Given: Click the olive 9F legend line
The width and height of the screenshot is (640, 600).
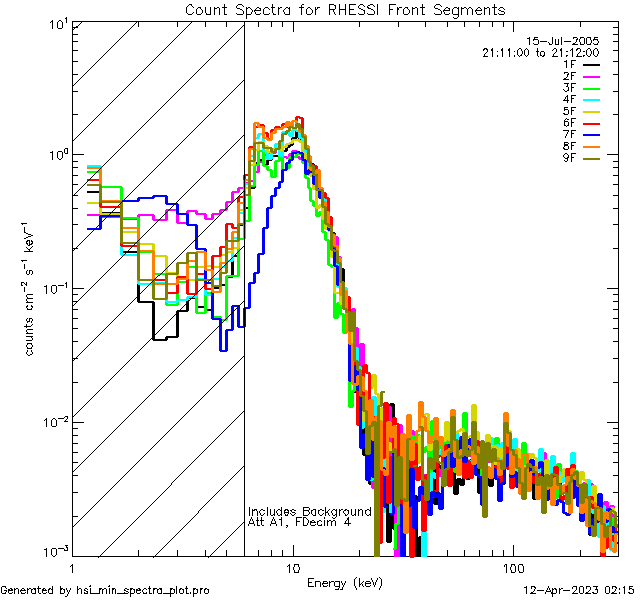Looking at the screenshot, I should coord(591,158).
